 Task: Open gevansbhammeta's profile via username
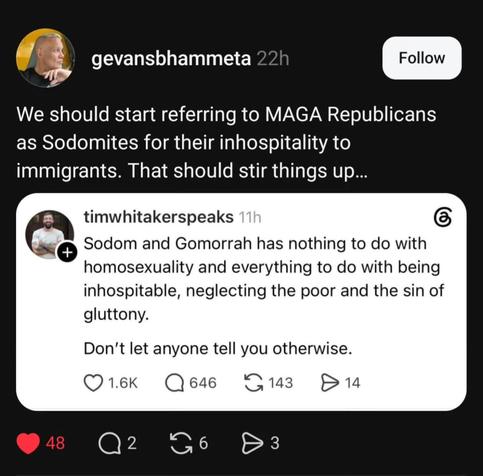171,59
